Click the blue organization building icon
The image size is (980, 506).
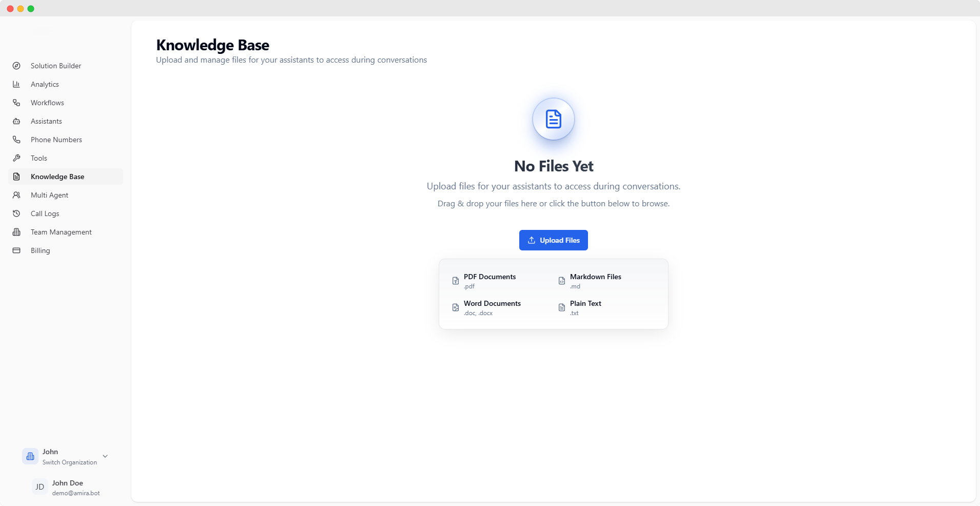click(x=30, y=456)
